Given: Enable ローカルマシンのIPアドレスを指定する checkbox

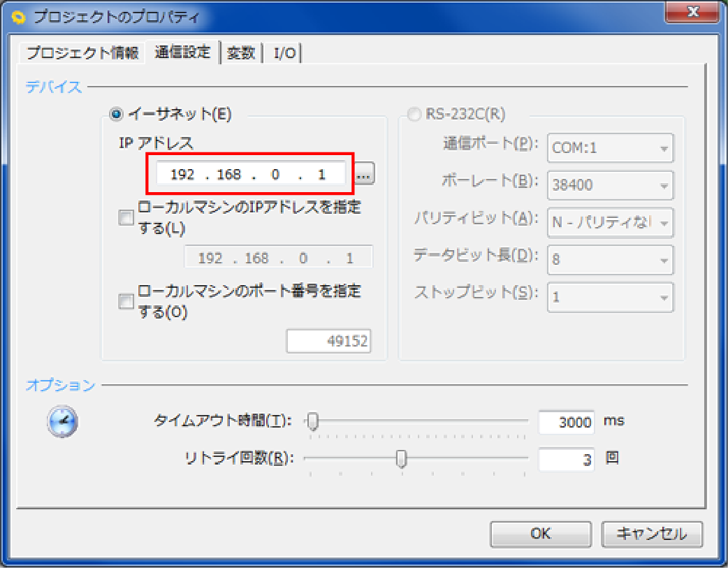Looking at the screenshot, I should click(126, 218).
